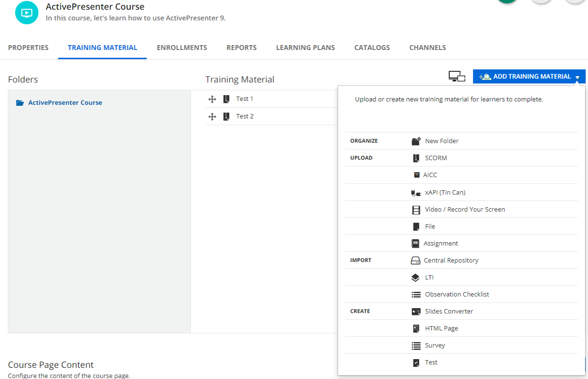The image size is (588, 379).
Task: Click the open folder icon beside ActivePresenter Course
Action: [x=20, y=103]
